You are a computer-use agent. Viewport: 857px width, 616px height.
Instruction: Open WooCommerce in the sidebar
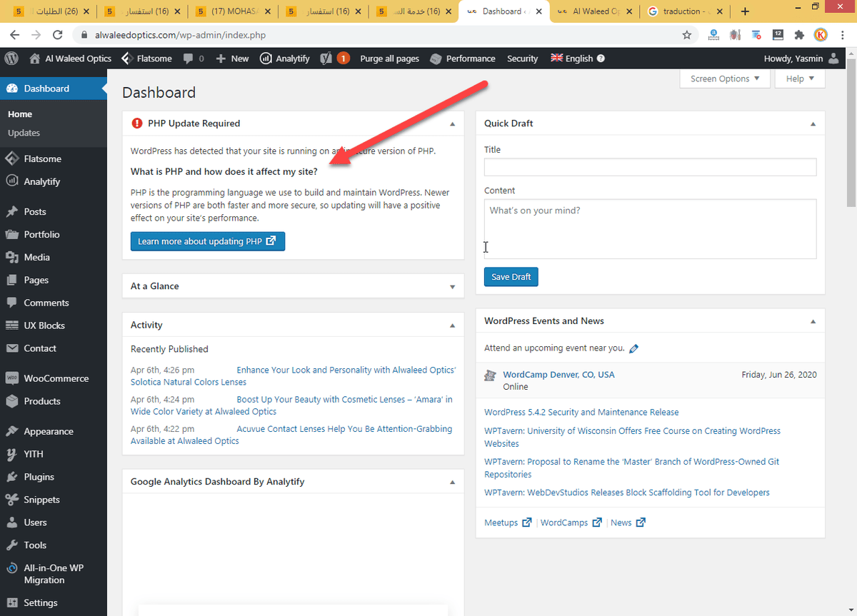pos(54,378)
